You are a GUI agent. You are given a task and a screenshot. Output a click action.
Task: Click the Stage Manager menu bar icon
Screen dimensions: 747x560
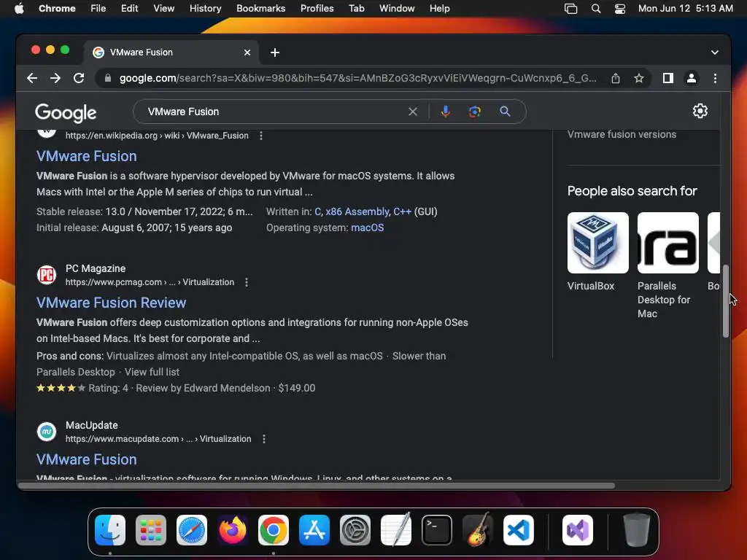click(570, 9)
